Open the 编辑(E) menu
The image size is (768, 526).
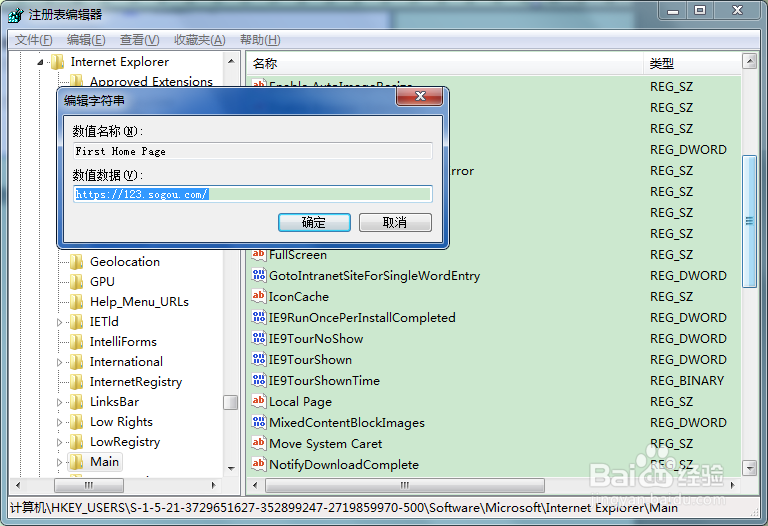point(86,40)
